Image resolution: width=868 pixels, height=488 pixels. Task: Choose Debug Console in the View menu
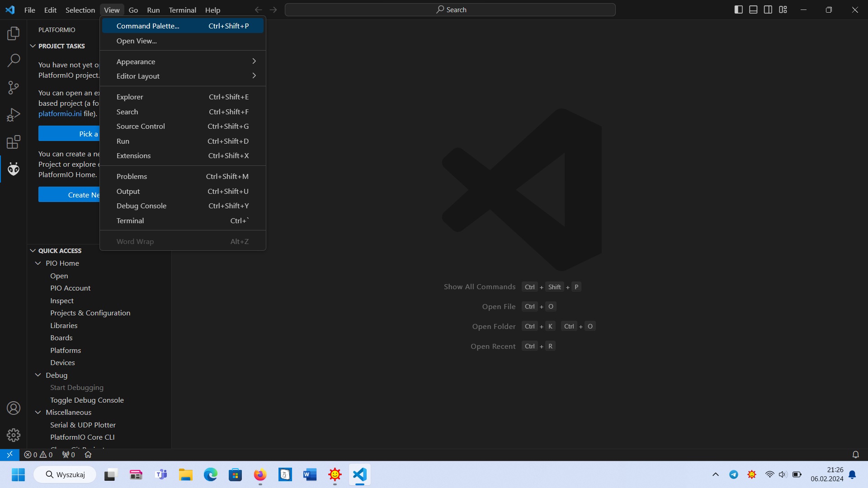[x=183, y=206]
